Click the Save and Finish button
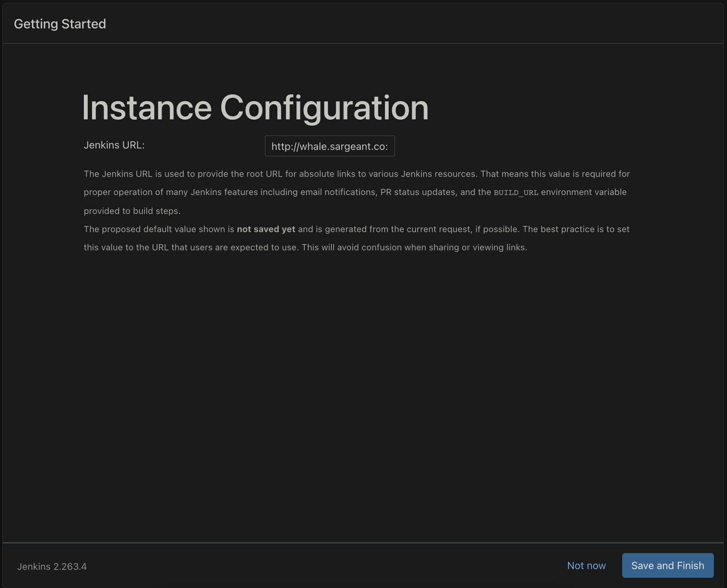 668,565
